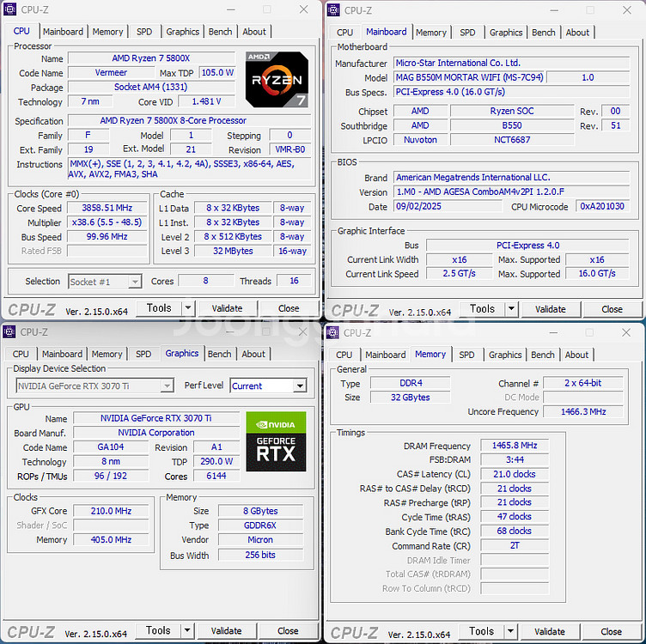This screenshot has width=646, height=644.
Task: Open Mainboard tab in the Graphics window
Action: click(62, 354)
